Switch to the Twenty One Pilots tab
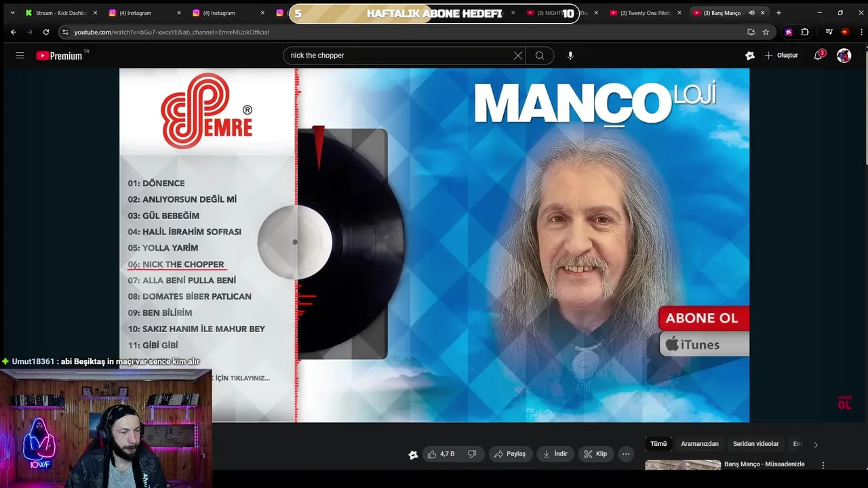This screenshot has width=868, height=488. (x=645, y=13)
